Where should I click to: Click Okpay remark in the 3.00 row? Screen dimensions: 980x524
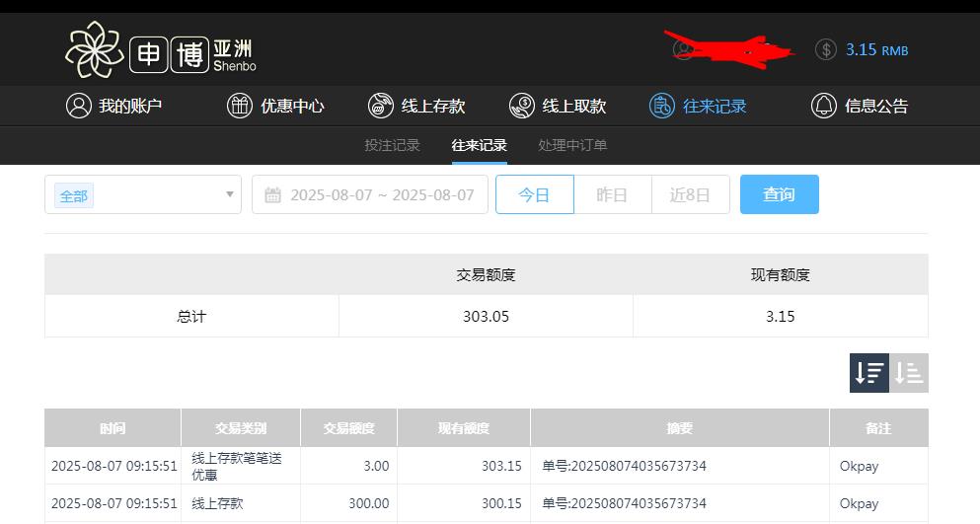(x=859, y=466)
